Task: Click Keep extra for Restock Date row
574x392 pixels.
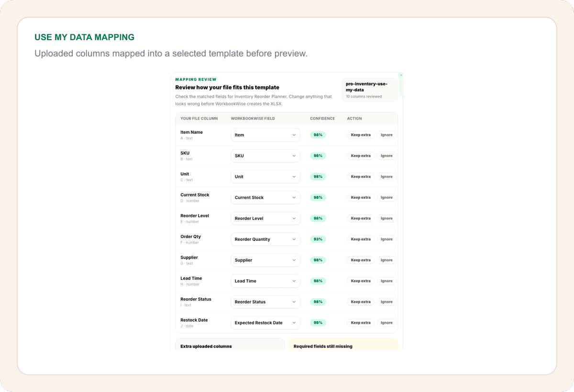Action: pyautogui.click(x=361, y=323)
